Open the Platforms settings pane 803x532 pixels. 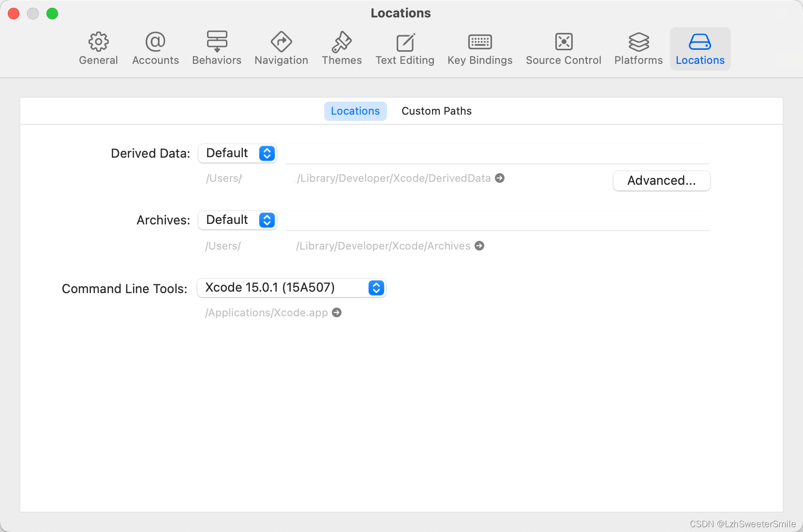(x=638, y=48)
